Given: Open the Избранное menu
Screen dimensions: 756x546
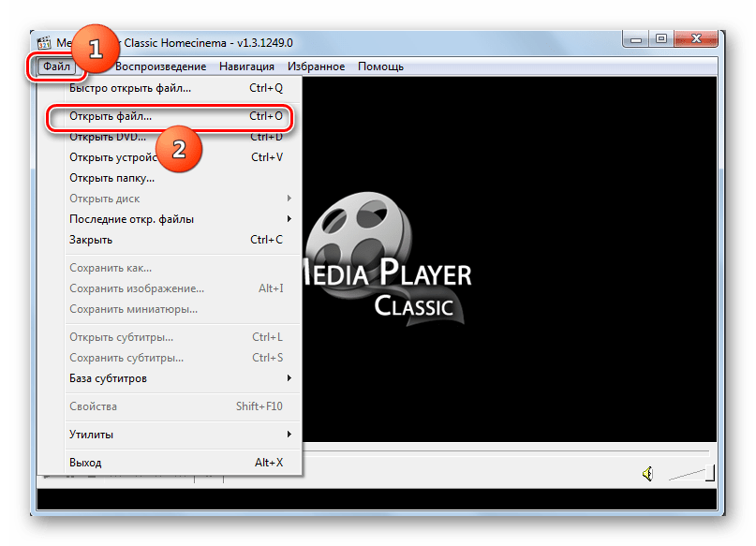Looking at the screenshot, I should click(316, 66).
